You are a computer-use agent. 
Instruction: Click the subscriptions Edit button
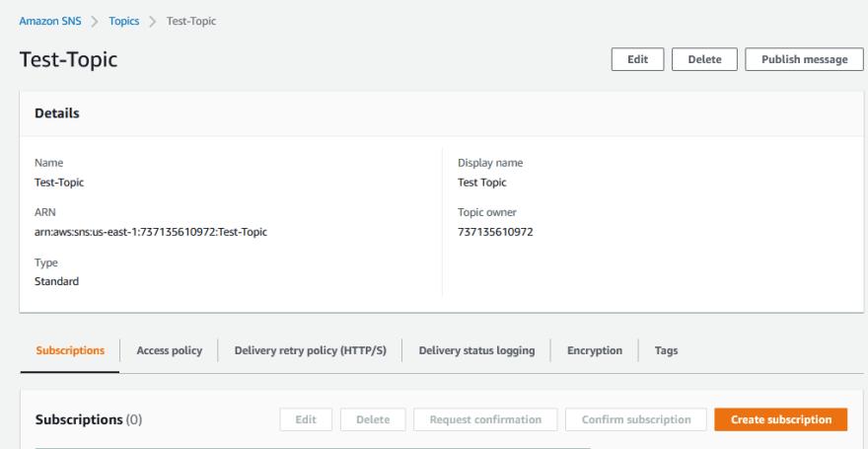306,419
